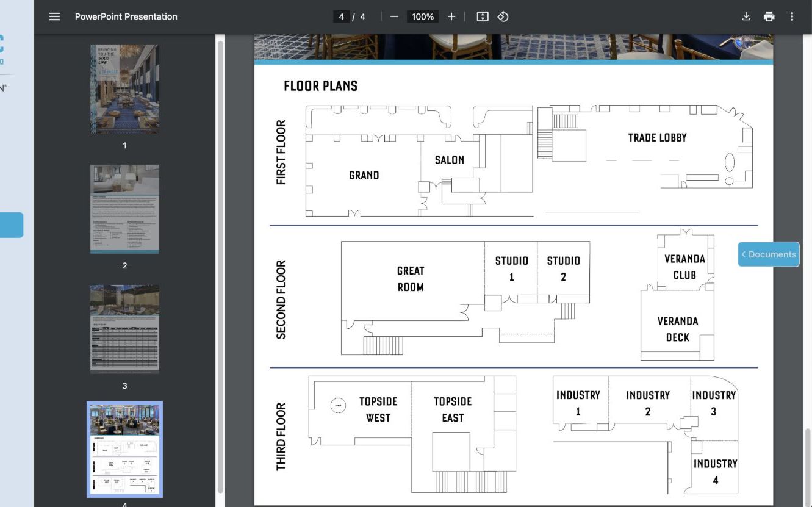Rotate the document counterclockwise

pyautogui.click(x=503, y=16)
